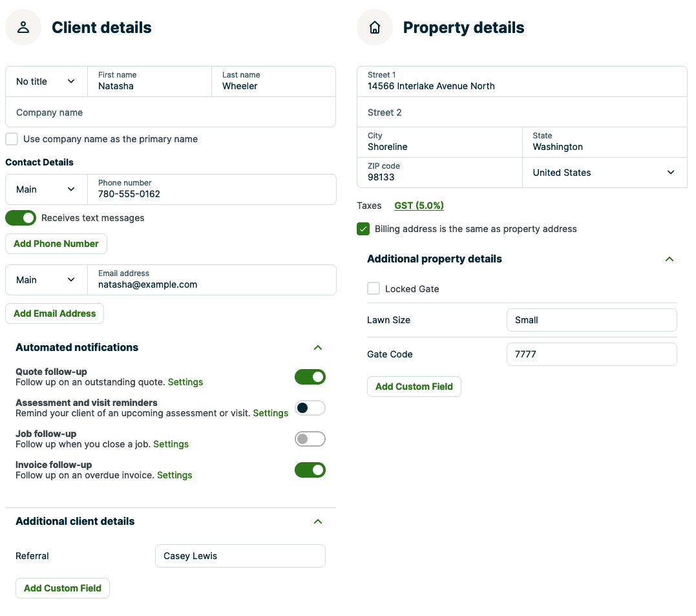Image resolution: width=696 pixels, height=616 pixels.
Task: Click the house icon beside Property details
Action: click(375, 27)
